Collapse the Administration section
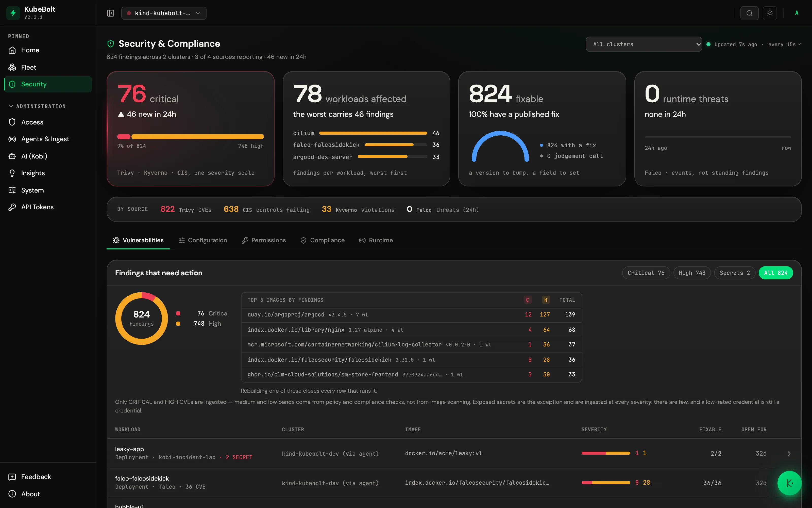The height and width of the screenshot is (508, 812). coord(37,106)
